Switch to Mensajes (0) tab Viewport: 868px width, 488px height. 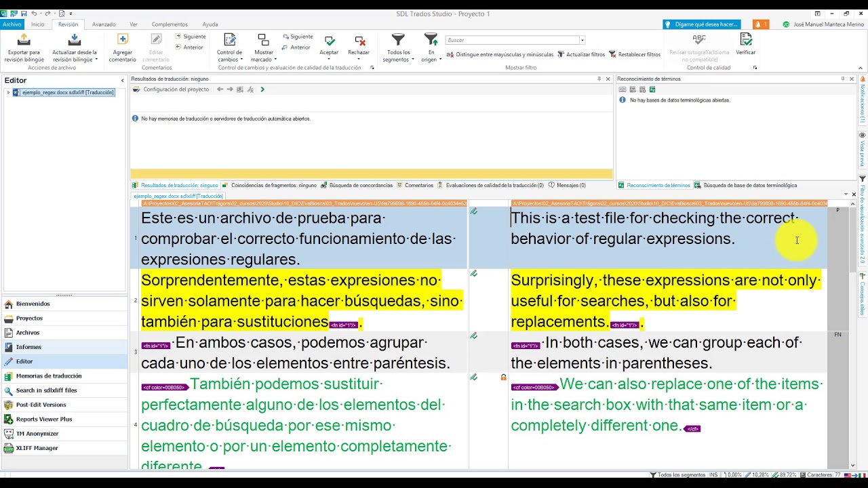point(568,185)
